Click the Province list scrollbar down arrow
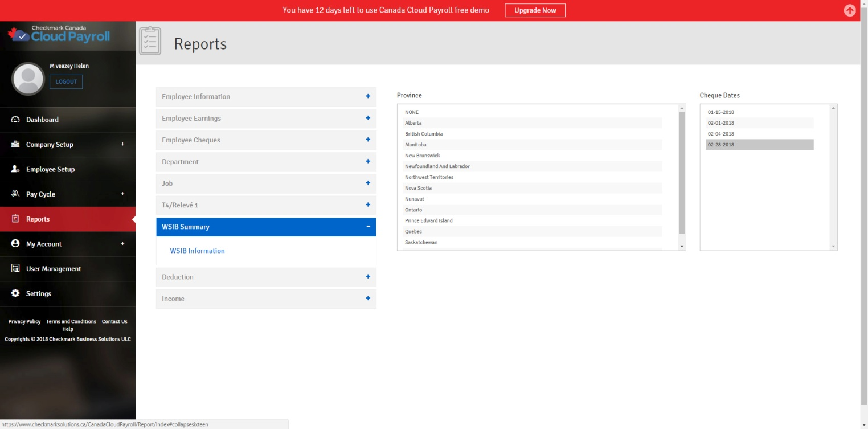The image size is (868, 429). tap(682, 246)
